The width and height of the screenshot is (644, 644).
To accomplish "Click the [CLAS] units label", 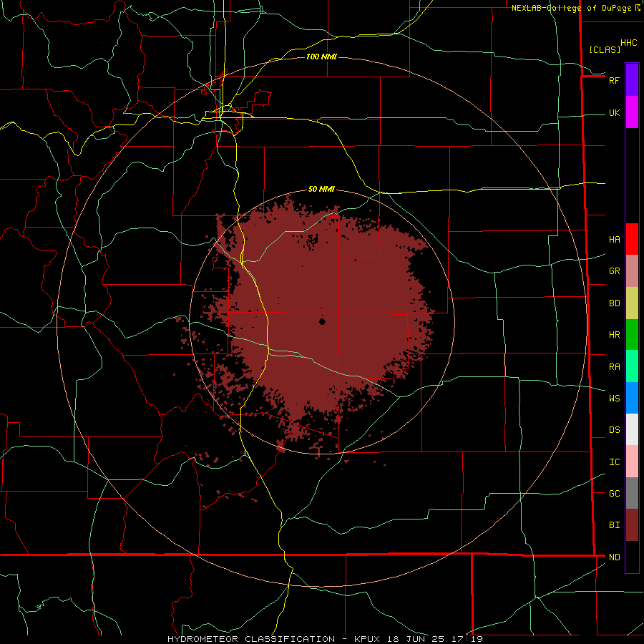I will tap(605, 49).
